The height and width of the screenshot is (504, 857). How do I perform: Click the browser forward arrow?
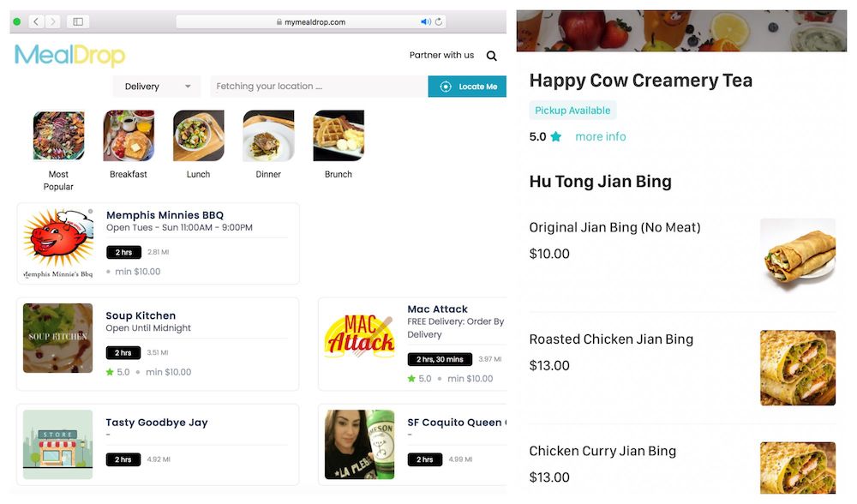52,22
